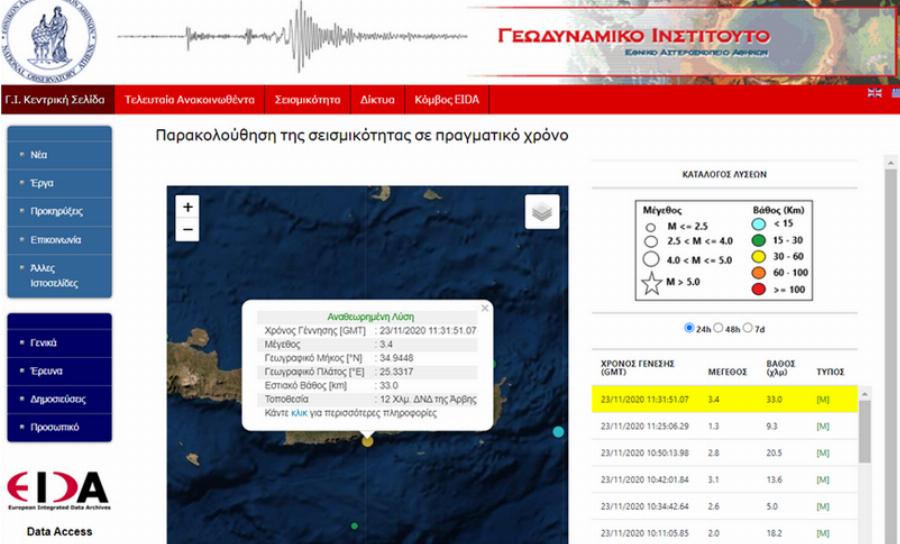Select the highlighted 11:31:51.07 event row
The height and width of the screenshot is (544, 900).
point(724,399)
